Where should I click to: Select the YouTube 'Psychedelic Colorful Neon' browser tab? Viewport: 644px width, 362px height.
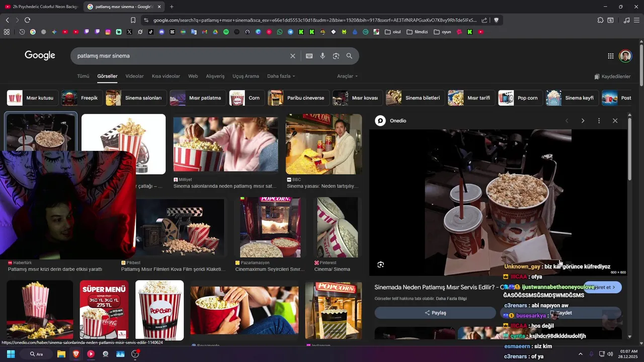[41, 7]
